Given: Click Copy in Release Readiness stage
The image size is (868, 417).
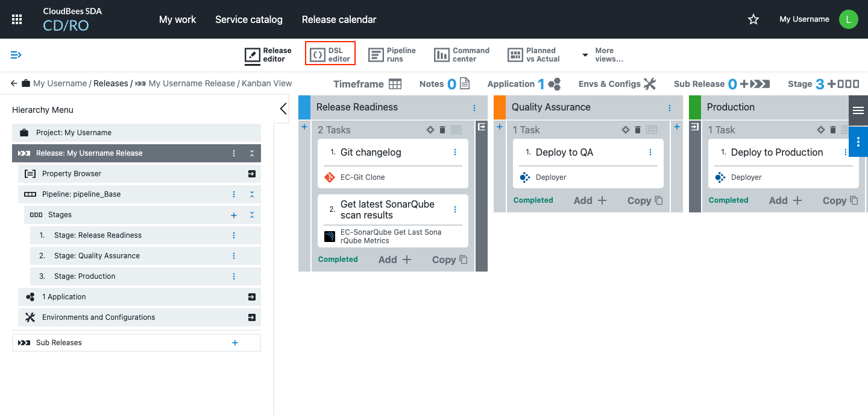Looking at the screenshot, I should click(x=450, y=259).
